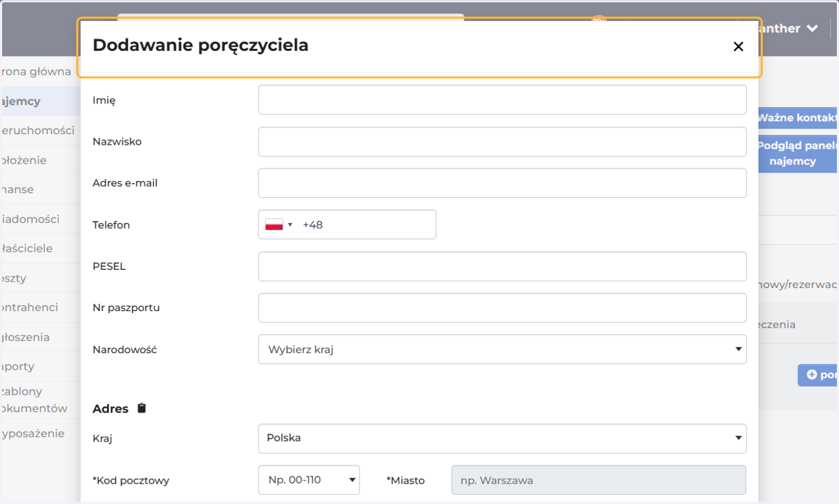Open Właściciele in the sidebar
This screenshot has height=504, width=839.
(x=27, y=248)
